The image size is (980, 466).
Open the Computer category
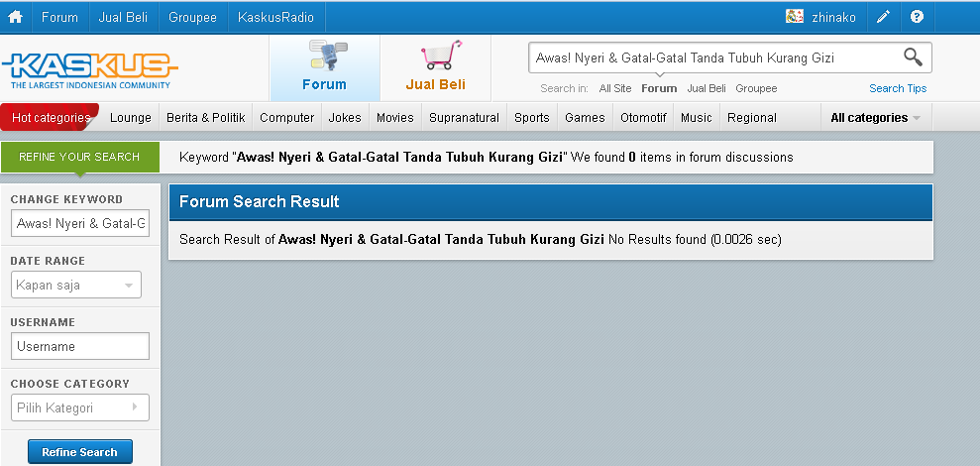287,118
